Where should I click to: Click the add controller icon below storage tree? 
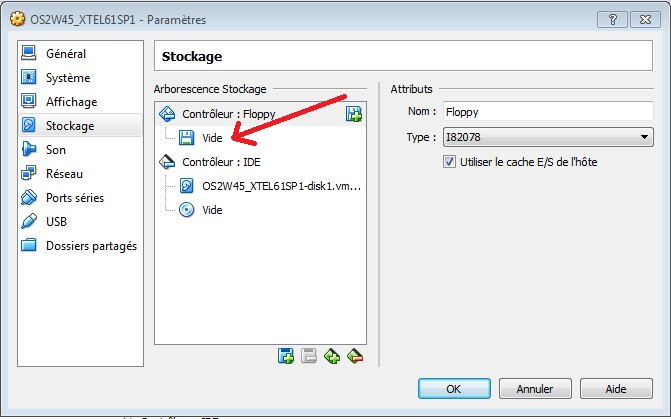tap(332, 356)
